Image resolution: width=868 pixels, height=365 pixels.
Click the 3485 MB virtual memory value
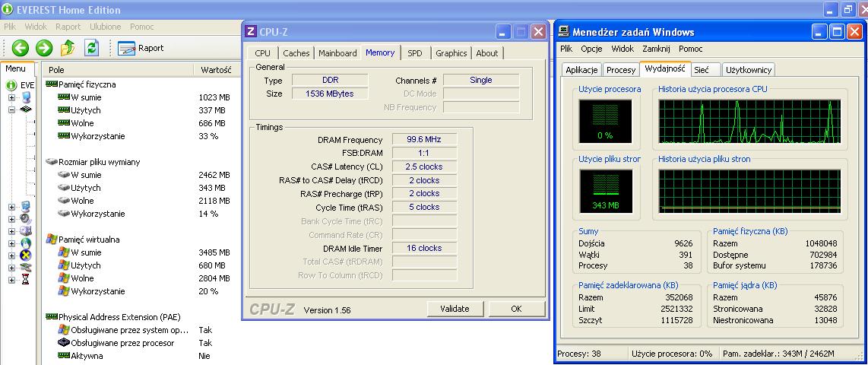(214, 252)
